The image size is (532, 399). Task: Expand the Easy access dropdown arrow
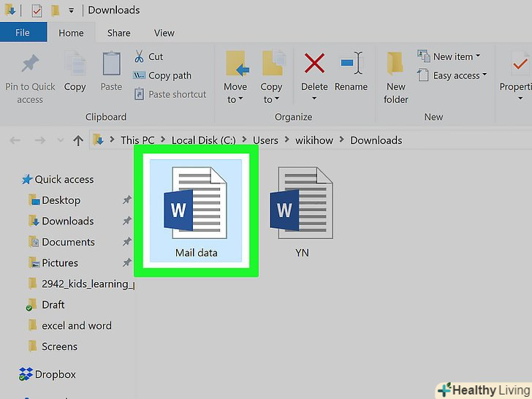click(484, 75)
